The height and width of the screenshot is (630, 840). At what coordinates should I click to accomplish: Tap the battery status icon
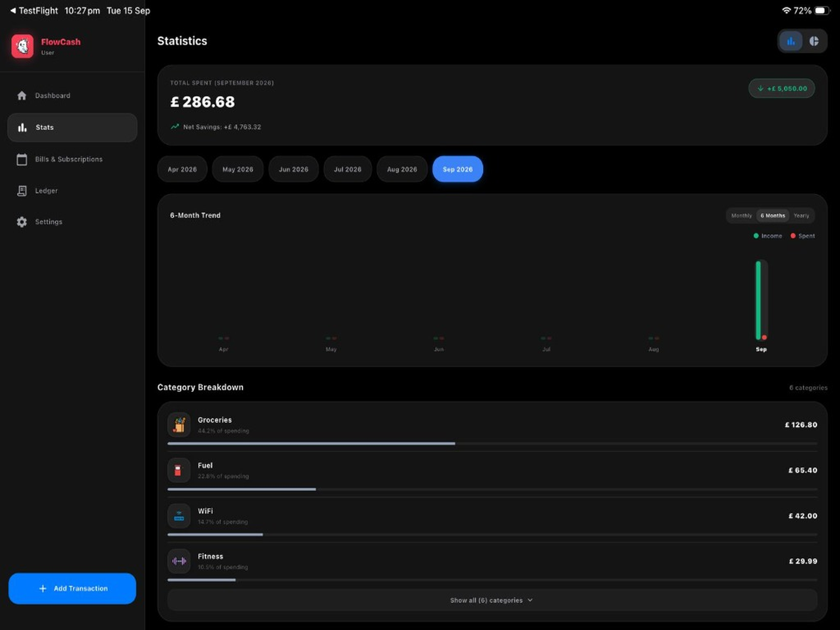point(822,11)
